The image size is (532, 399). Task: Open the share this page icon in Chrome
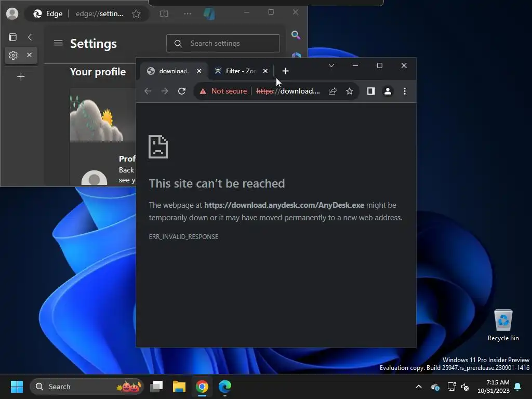pos(332,91)
